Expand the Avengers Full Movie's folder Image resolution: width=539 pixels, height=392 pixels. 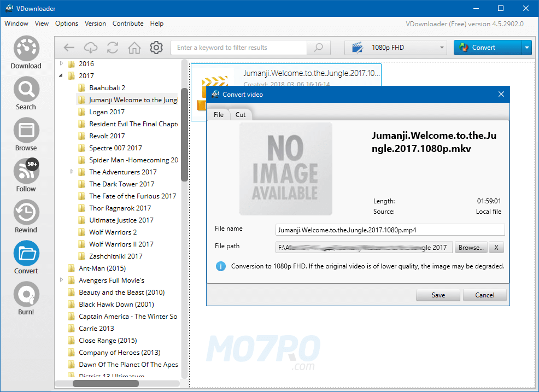coord(62,280)
